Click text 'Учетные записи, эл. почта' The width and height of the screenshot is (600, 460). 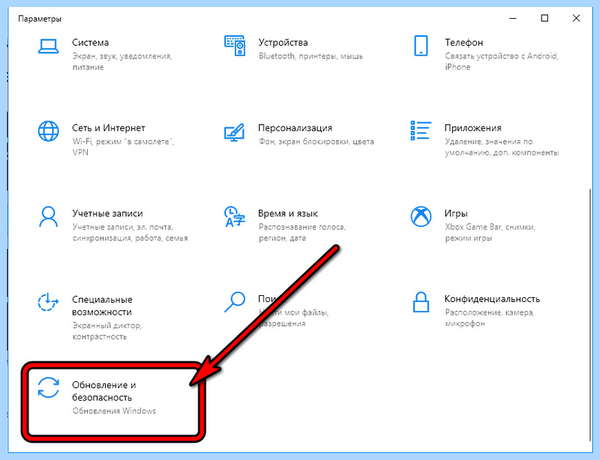click(122, 227)
